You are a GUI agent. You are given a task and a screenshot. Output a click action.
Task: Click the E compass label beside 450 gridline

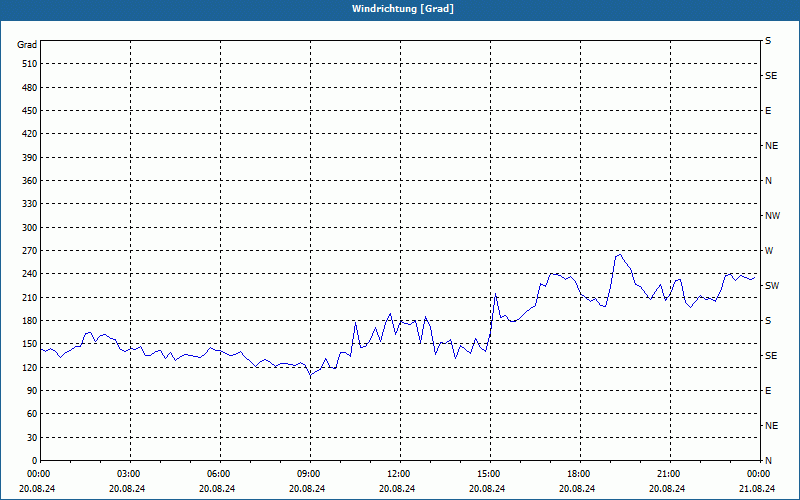(x=768, y=111)
